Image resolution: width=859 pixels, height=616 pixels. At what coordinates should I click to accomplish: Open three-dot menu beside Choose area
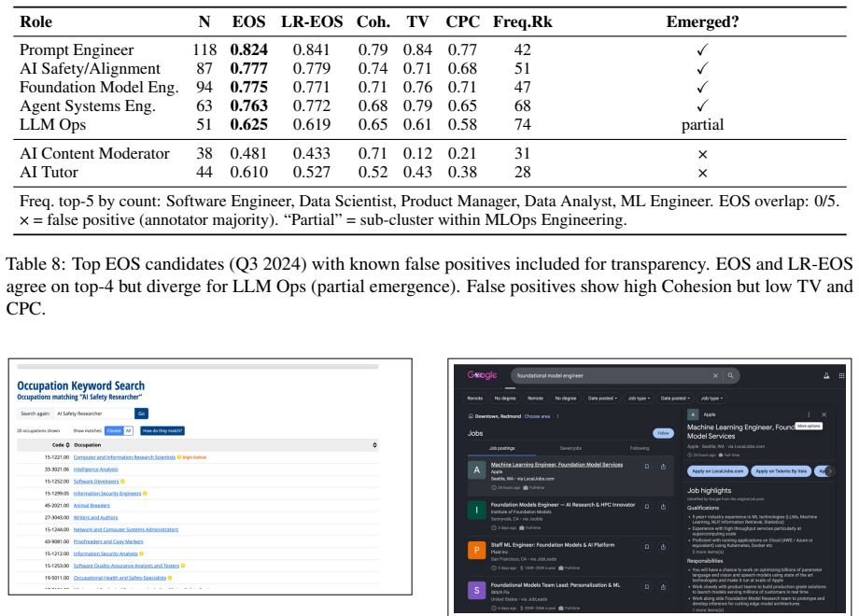pos(557,416)
